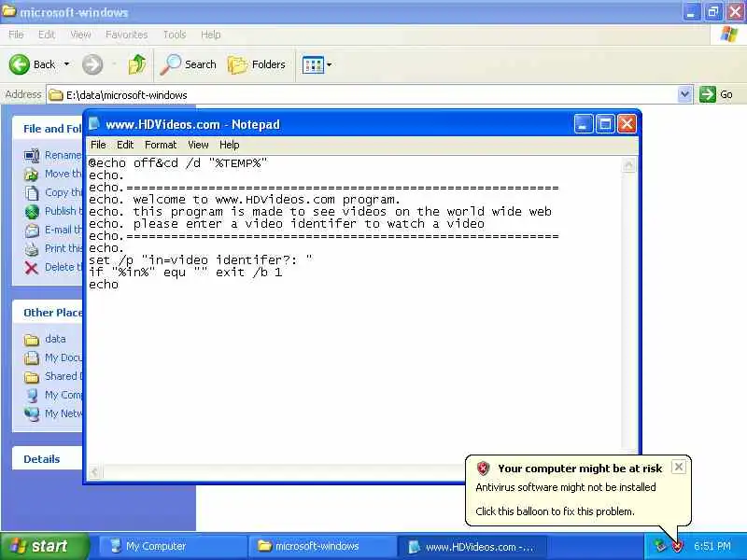Open Search in Explorer toolbar
747x560 pixels.
pos(189,64)
